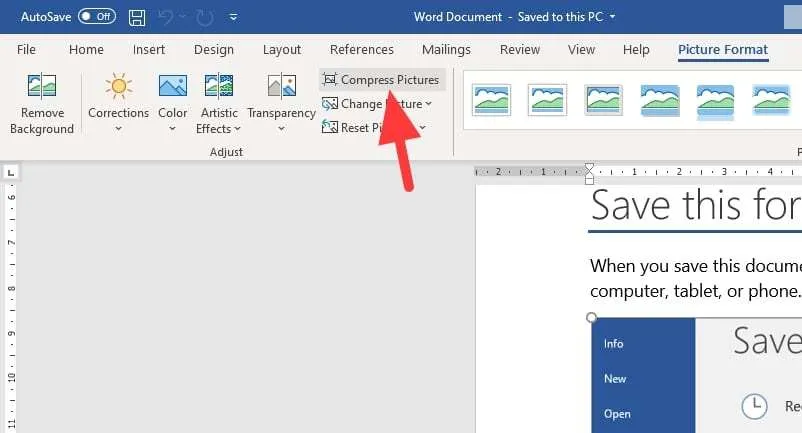Click the Transparency icon

[281, 86]
